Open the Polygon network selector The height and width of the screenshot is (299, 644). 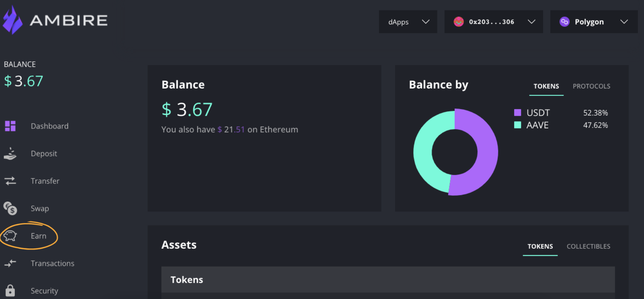594,22
